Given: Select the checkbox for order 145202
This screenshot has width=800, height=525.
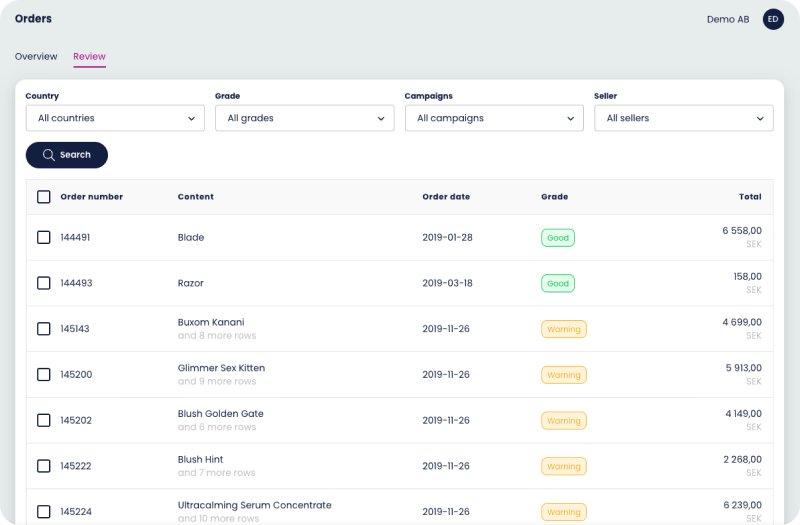Looking at the screenshot, I should click(44, 420).
